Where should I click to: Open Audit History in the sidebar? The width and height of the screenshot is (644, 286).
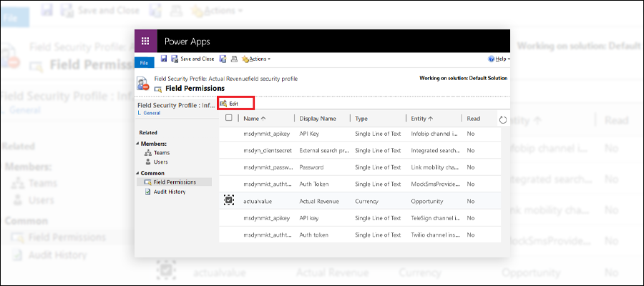[169, 192]
